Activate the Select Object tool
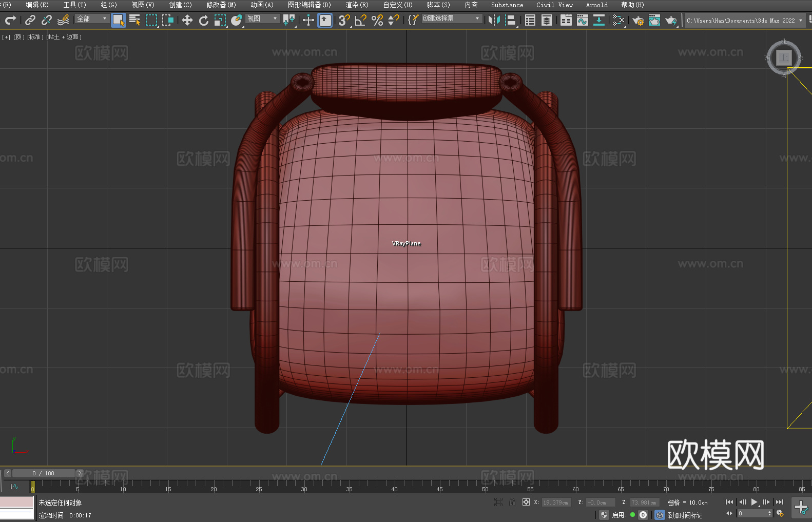Viewport: 812px width, 522px height. (x=119, y=20)
